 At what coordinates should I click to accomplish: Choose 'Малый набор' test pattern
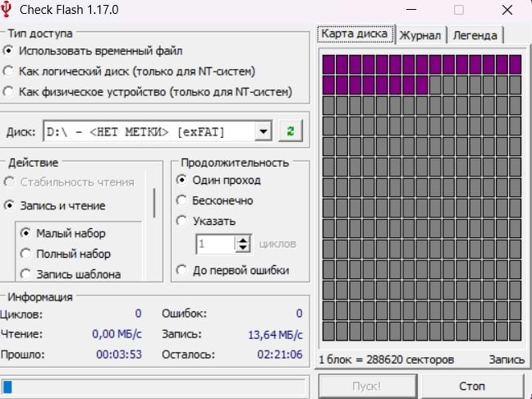pos(25,233)
